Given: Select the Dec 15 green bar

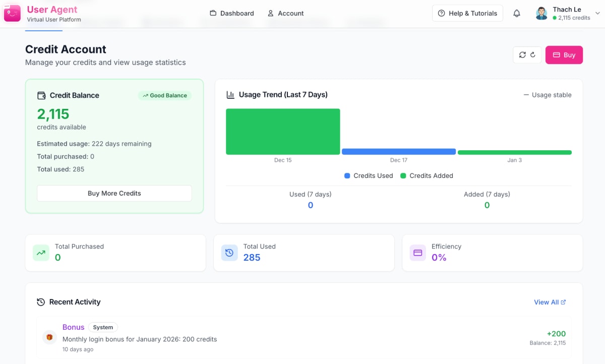Looking at the screenshot, I should tap(283, 131).
